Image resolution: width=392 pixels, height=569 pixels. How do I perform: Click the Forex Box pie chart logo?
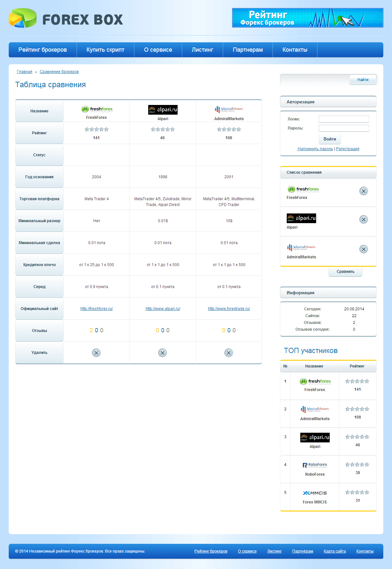[23, 18]
